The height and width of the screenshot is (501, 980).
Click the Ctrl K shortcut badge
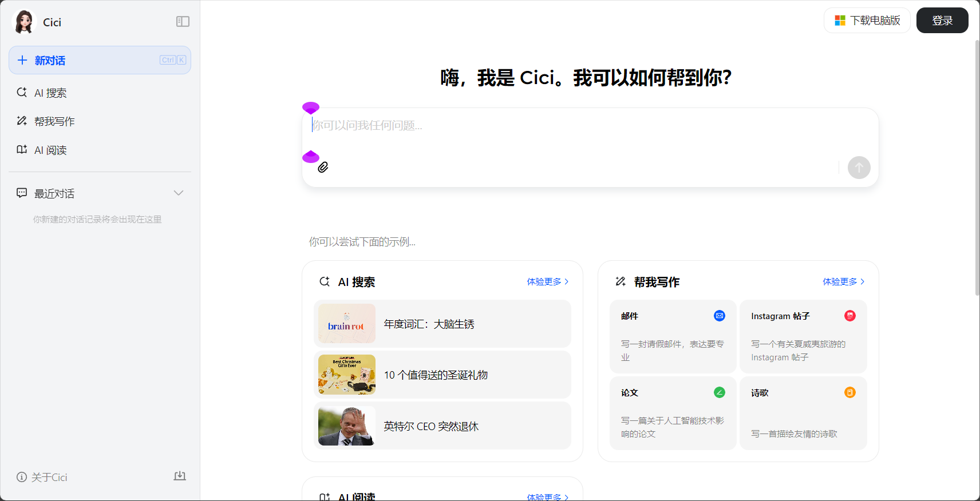pyautogui.click(x=173, y=60)
